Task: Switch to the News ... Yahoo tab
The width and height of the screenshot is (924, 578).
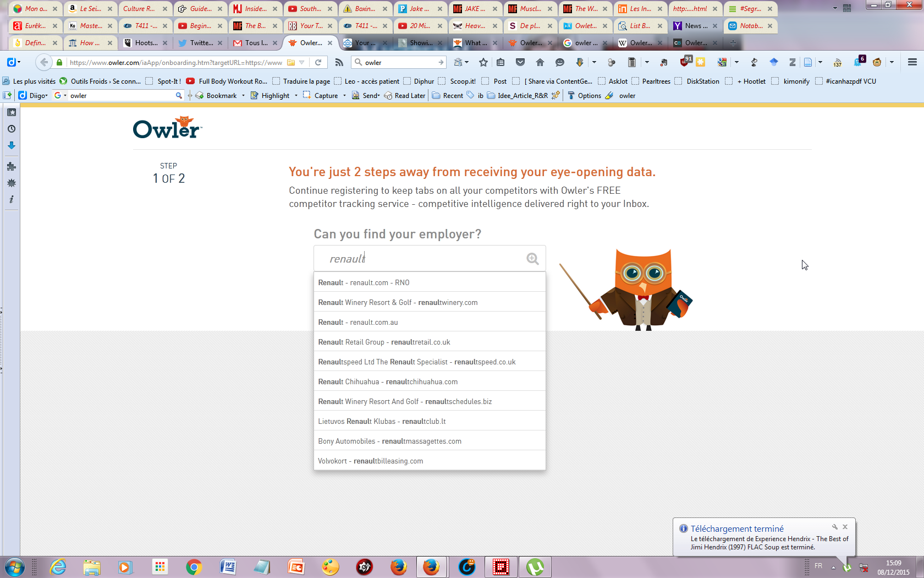Action: click(x=695, y=25)
